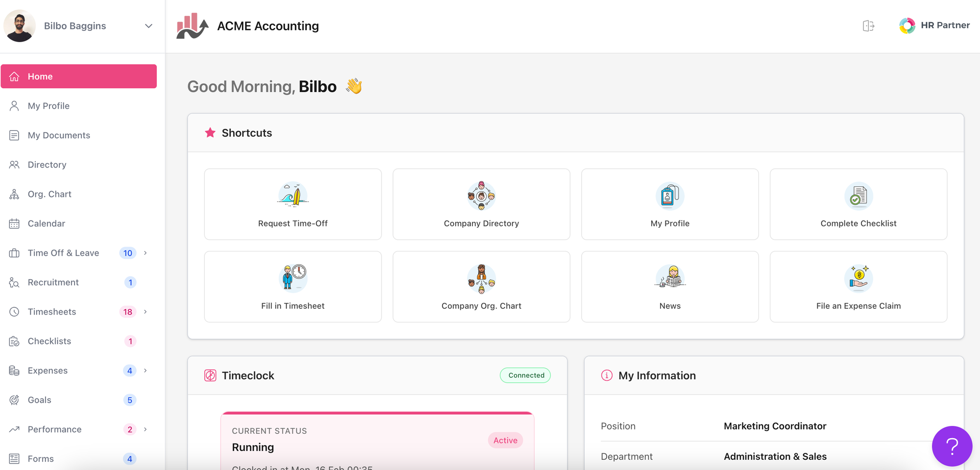Open Calendar from the sidebar

click(x=47, y=223)
